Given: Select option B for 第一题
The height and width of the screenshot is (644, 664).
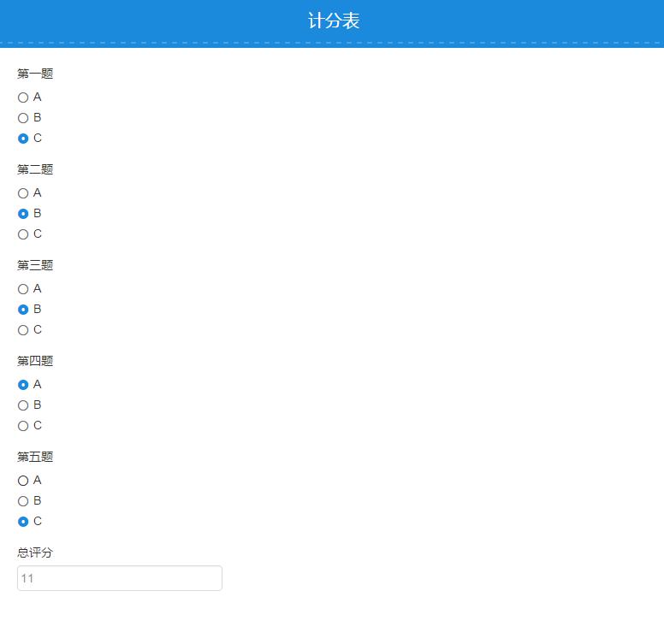Looking at the screenshot, I should [x=23, y=118].
